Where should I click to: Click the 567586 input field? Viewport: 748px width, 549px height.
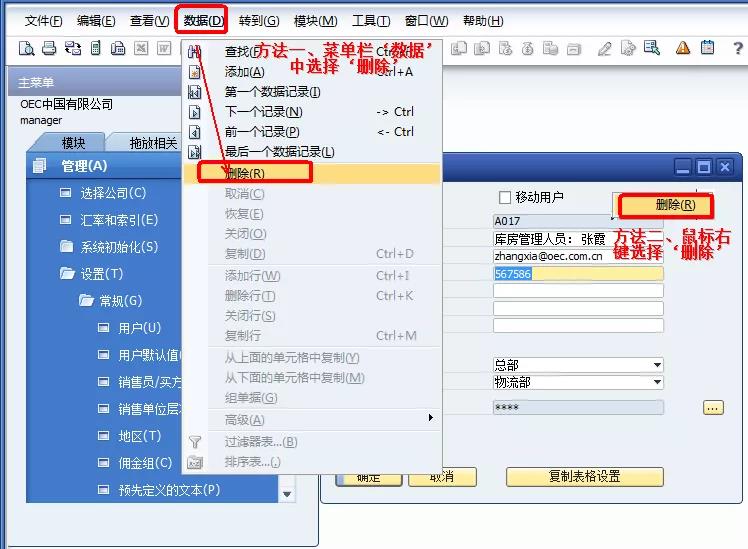(x=578, y=274)
